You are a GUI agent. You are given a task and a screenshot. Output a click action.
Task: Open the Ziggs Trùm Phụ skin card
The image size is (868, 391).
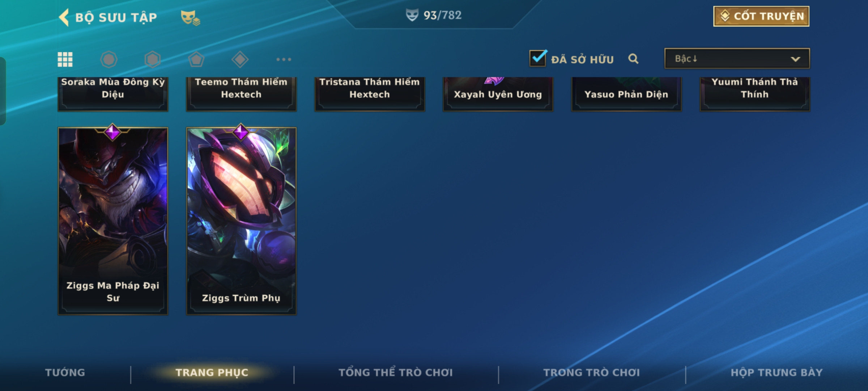coord(241,221)
